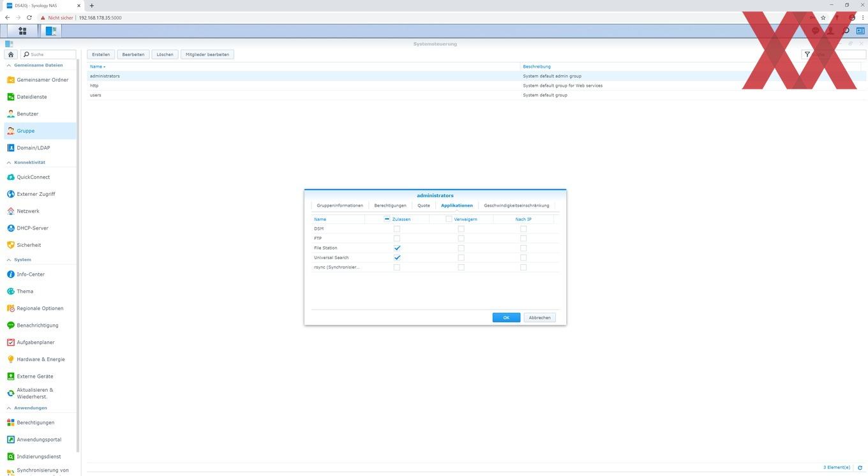Image resolution: width=868 pixels, height=476 pixels.
Task: Open Dateidienste icon in sidebar
Action: point(11,97)
